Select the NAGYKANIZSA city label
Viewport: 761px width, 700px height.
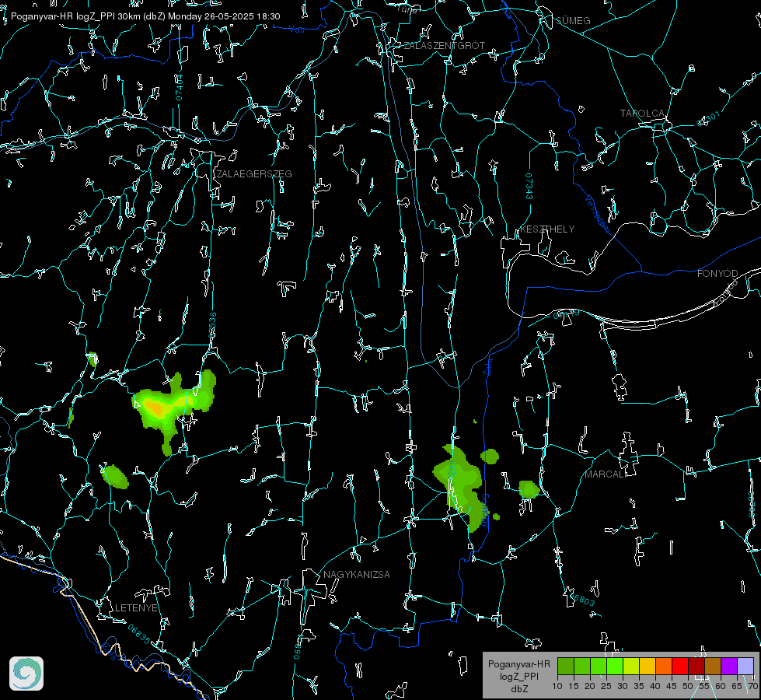357,574
